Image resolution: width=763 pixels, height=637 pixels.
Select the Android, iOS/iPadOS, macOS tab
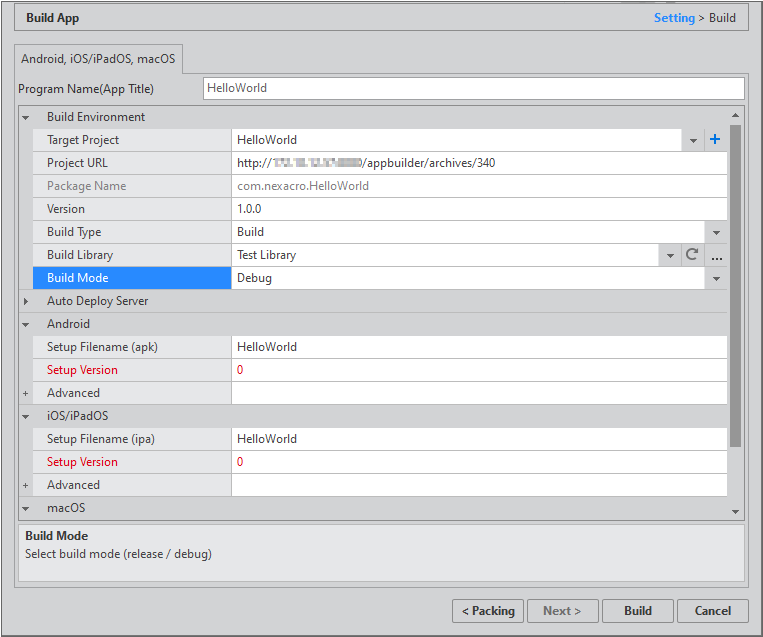98,59
